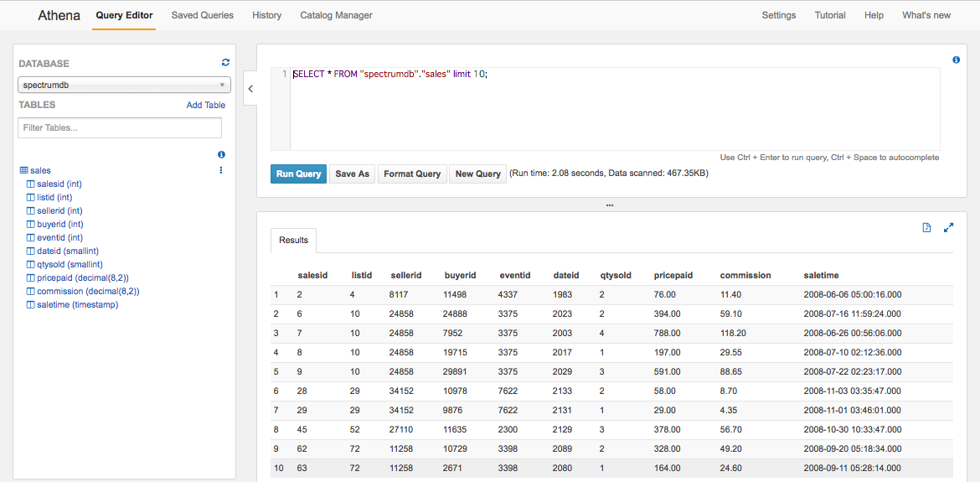Click the New Query button
The image size is (980, 482).
point(478,174)
